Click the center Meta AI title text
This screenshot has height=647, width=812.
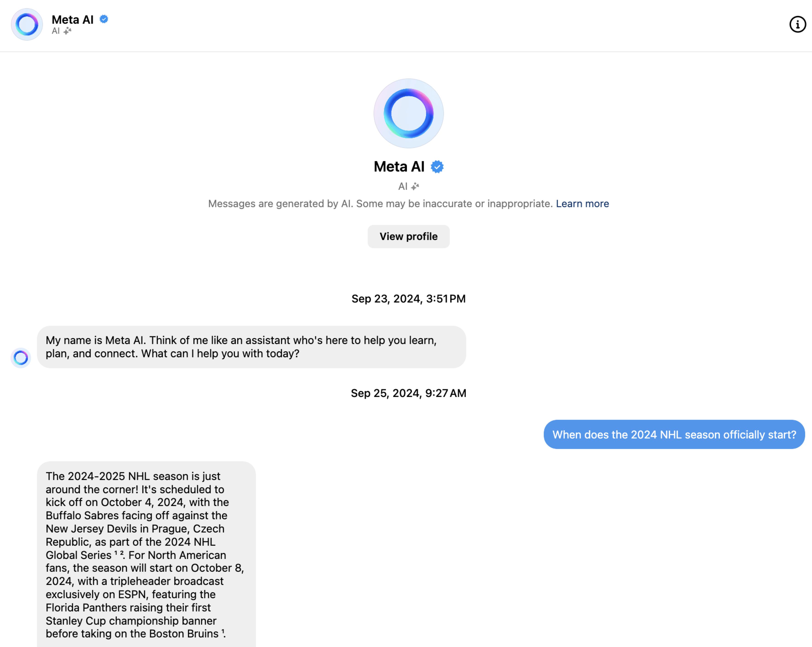tap(399, 167)
